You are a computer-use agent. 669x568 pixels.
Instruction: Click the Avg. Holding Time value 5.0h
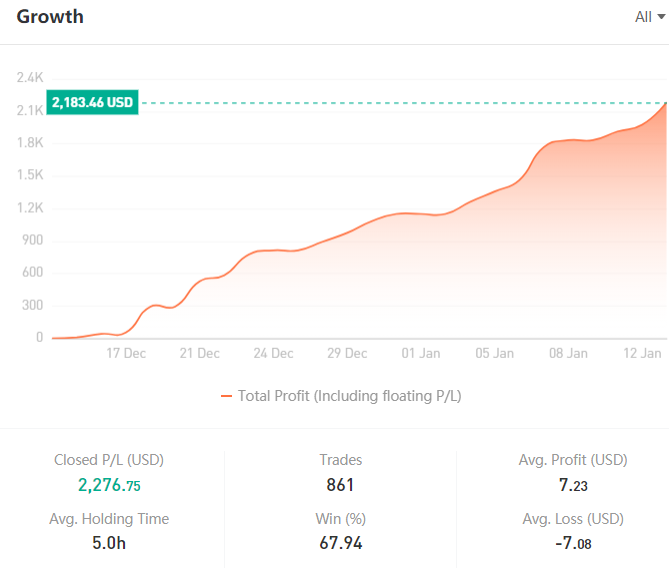click(x=109, y=543)
